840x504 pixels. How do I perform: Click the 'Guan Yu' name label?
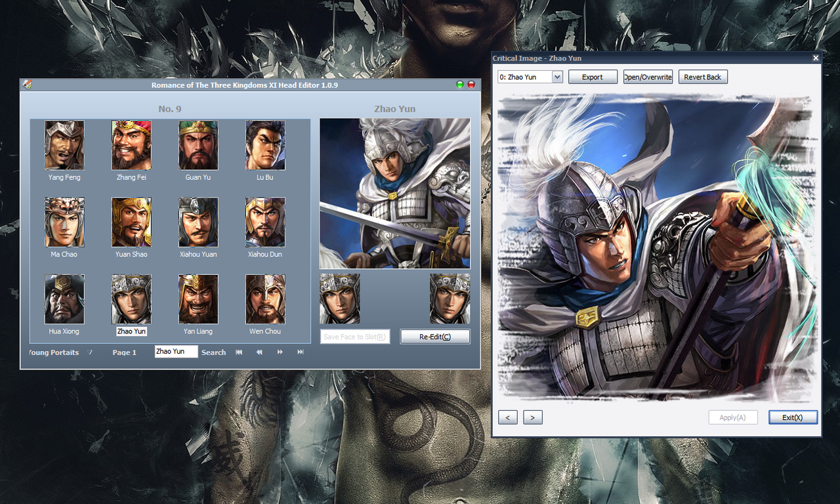coord(198,177)
